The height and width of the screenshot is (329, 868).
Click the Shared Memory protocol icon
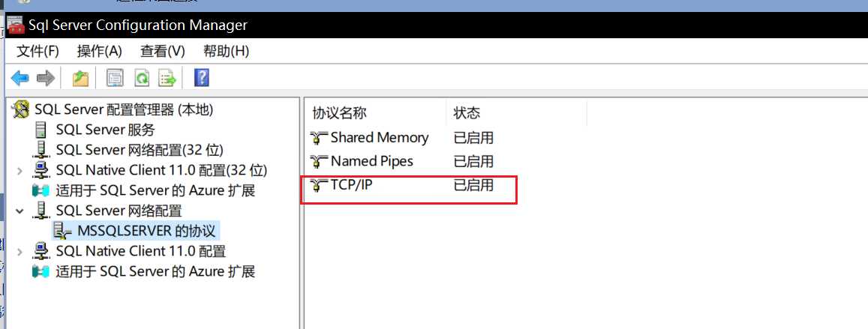(x=318, y=138)
